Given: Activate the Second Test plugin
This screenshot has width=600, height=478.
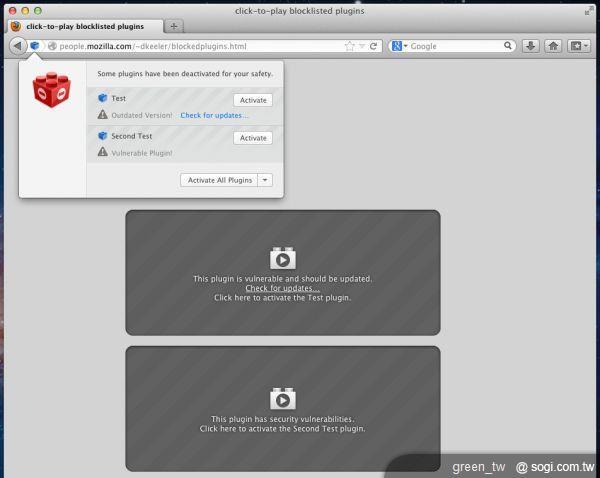Looking at the screenshot, I should 253,138.
